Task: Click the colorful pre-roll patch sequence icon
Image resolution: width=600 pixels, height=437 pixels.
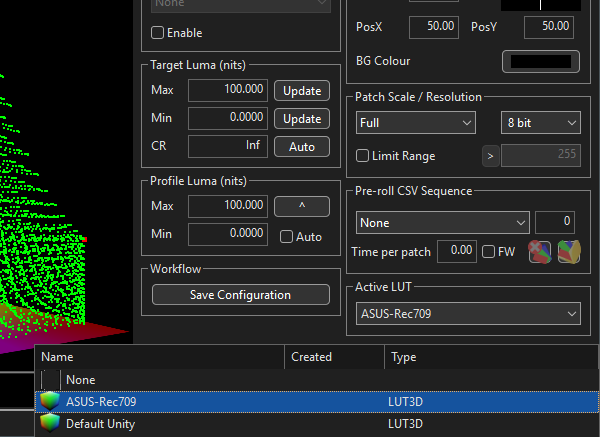Action: click(569, 252)
